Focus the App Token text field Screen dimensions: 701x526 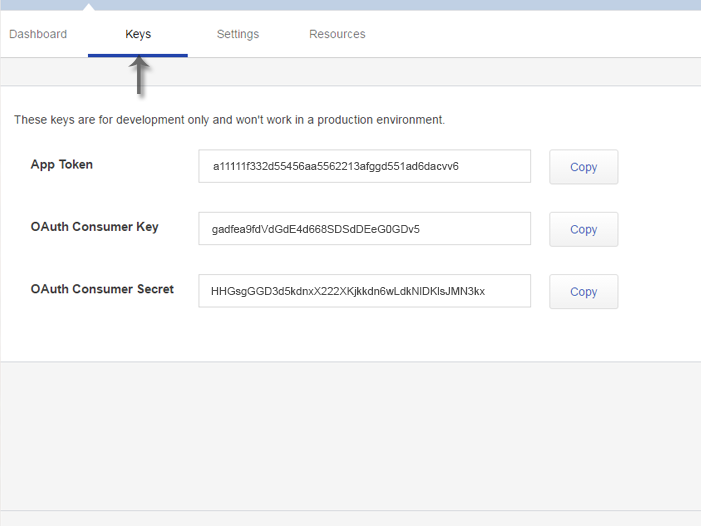pos(364,167)
